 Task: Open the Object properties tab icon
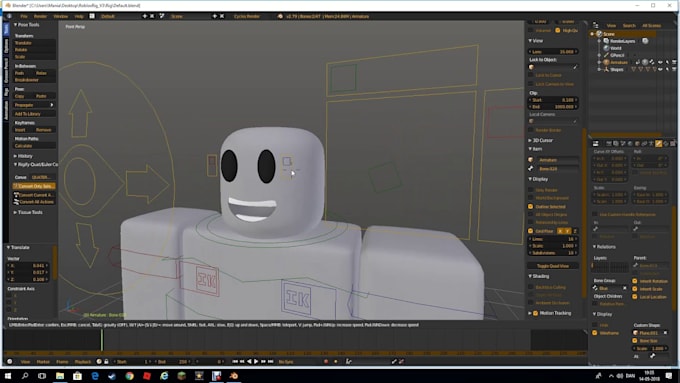coord(637,143)
